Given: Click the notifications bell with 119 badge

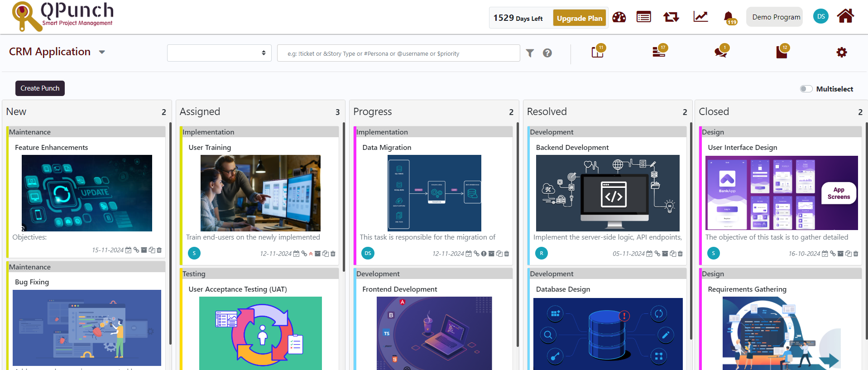Looking at the screenshot, I should (729, 18).
